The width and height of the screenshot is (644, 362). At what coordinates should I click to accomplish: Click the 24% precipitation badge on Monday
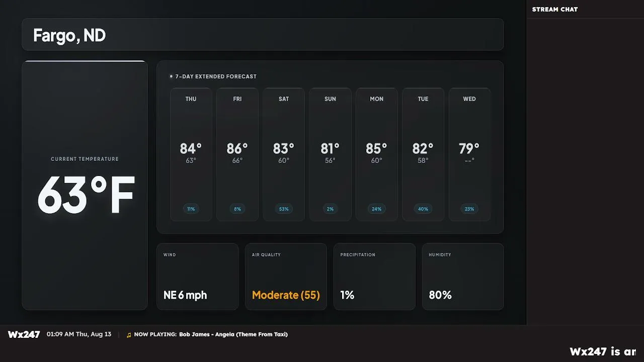(377, 209)
